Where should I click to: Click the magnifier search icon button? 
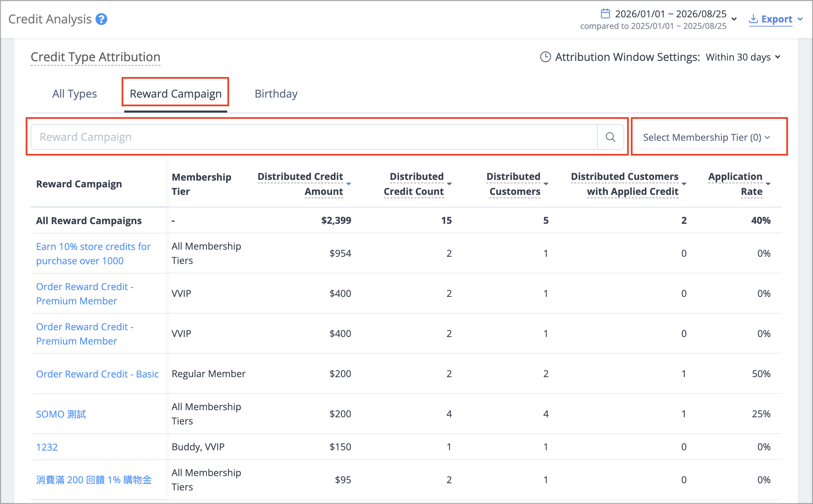(611, 137)
